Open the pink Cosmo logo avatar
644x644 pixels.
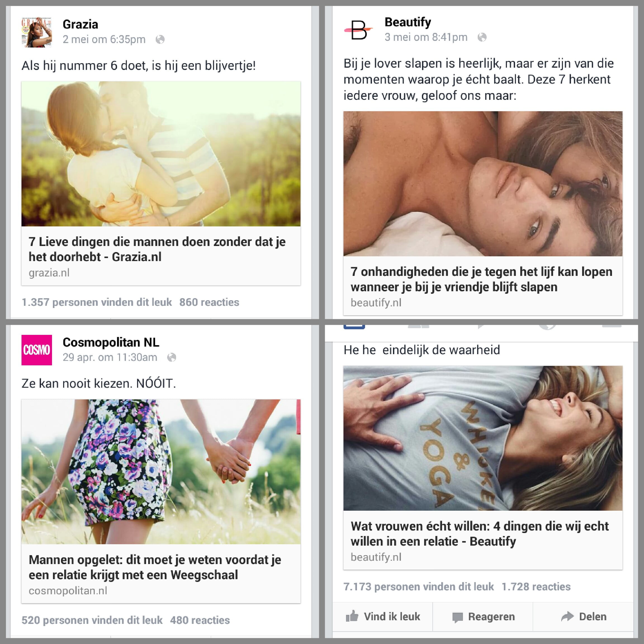pyautogui.click(x=37, y=350)
